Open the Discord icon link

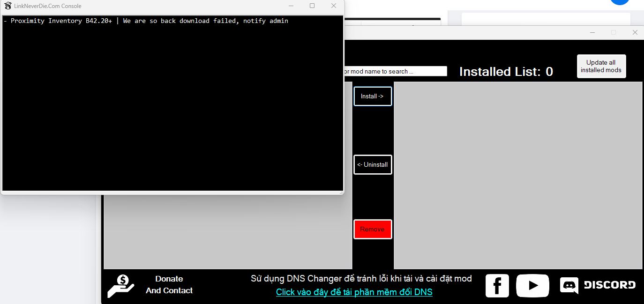point(598,285)
